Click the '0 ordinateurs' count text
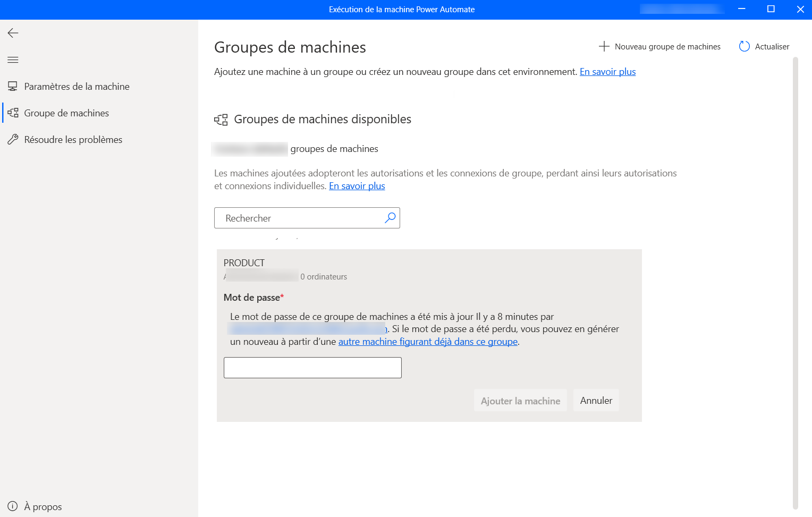Viewport: 812px width, 517px height. [324, 277]
